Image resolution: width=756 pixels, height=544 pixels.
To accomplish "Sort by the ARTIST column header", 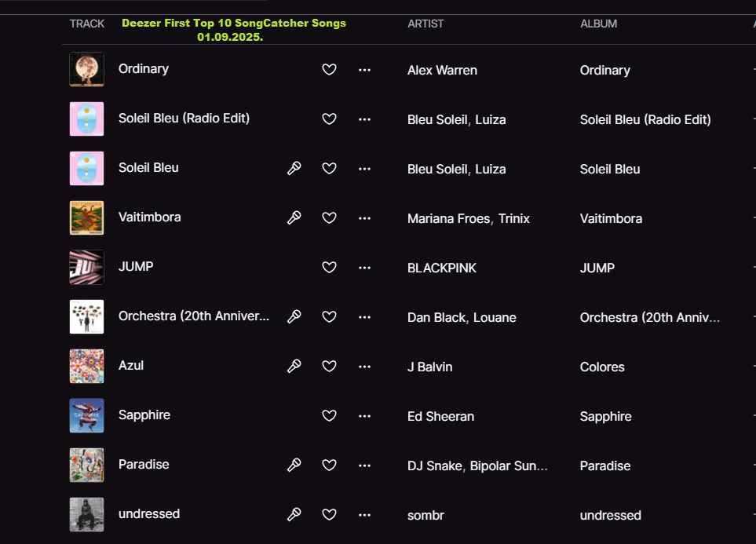I will click(x=425, y=24).
